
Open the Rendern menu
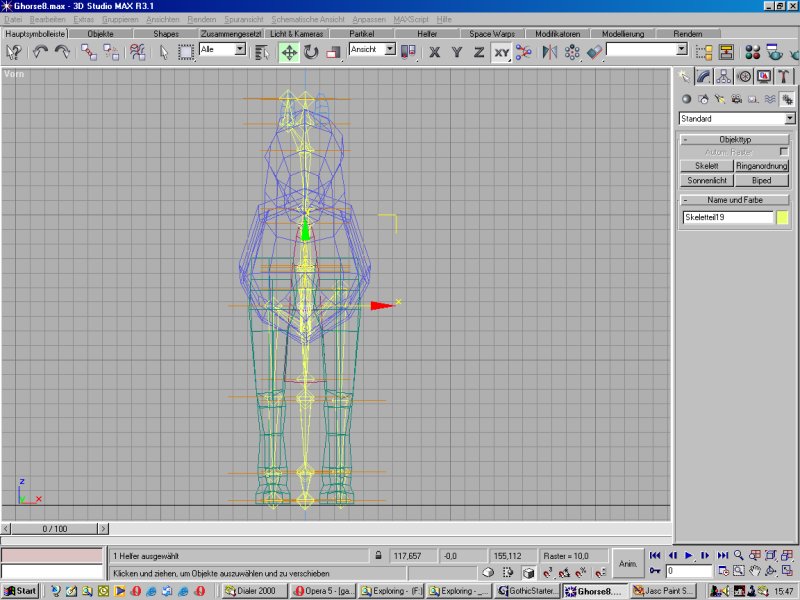click(202, 19)
